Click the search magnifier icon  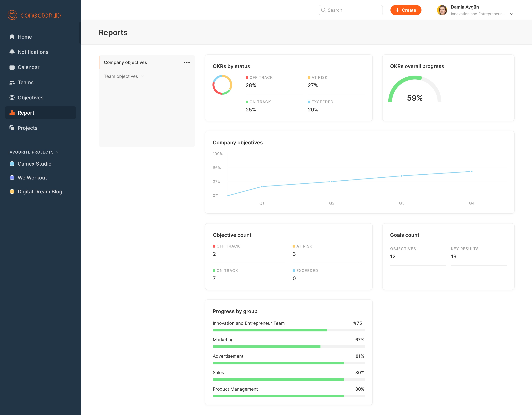323,10
